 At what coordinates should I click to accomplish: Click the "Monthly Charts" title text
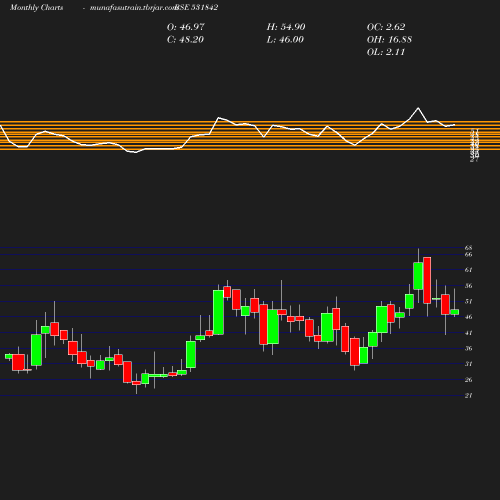[36, 7]
